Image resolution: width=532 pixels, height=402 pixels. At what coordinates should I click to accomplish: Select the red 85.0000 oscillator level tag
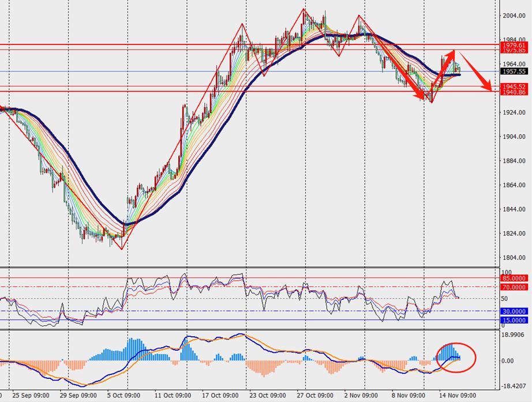click(x=514, y=278)
